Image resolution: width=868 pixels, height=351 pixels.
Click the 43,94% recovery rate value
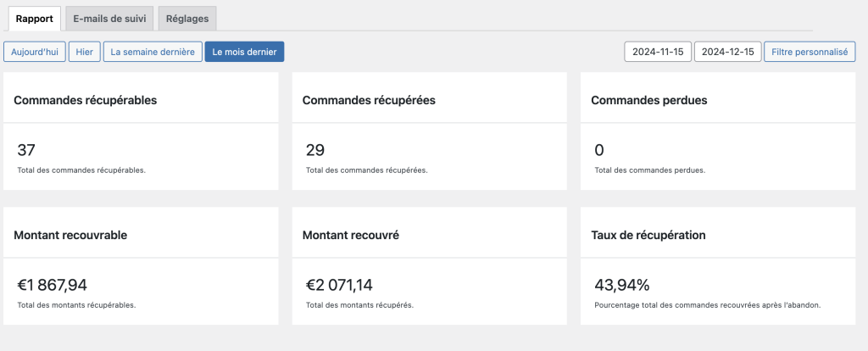pyautogui.click(x=622, y=286)
